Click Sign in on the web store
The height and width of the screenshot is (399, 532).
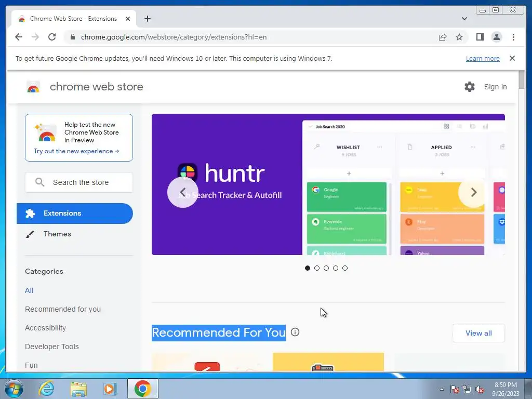pyautogui.click(x=495, y=87)
